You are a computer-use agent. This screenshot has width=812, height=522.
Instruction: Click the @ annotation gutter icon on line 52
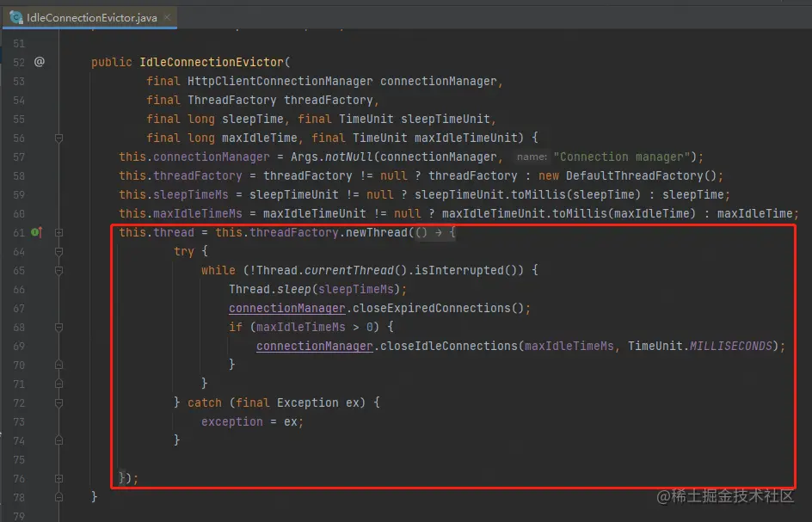40,62
